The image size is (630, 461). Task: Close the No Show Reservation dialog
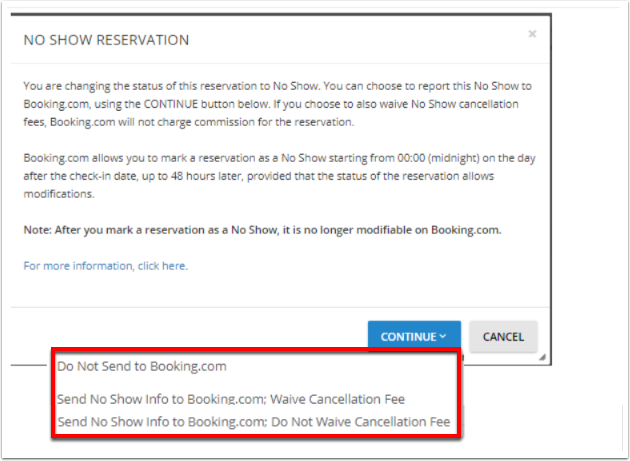[532, 34]
